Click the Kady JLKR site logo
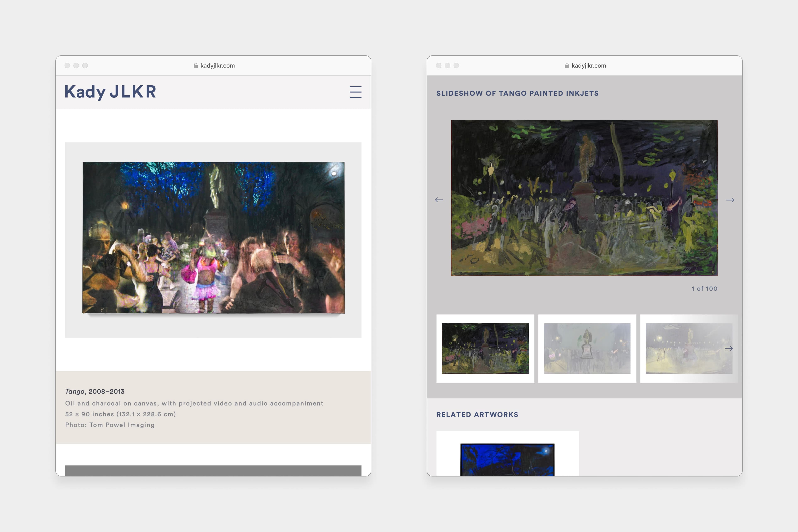 (x=110, y=92)
